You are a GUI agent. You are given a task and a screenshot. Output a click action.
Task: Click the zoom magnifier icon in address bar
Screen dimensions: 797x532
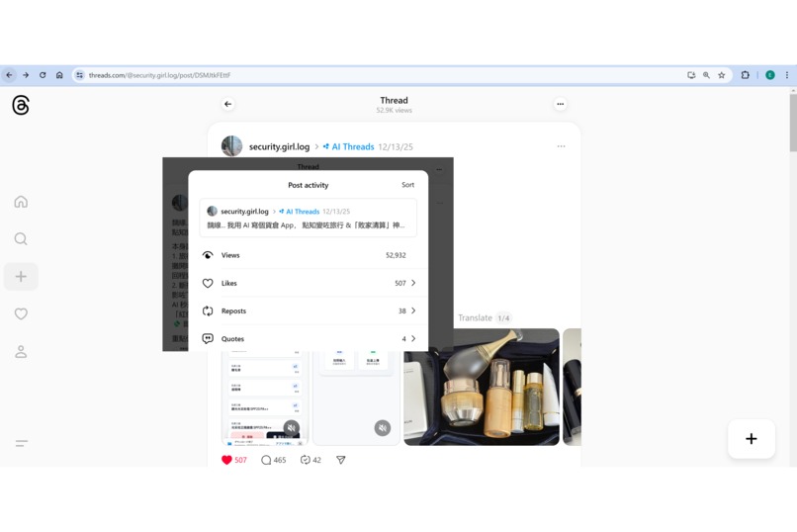707,75
